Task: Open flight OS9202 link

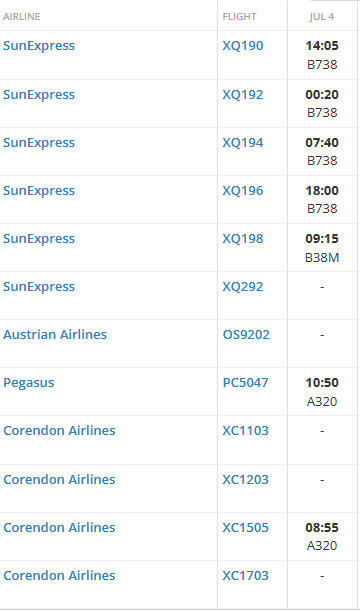Action: [x=246, y=334]
